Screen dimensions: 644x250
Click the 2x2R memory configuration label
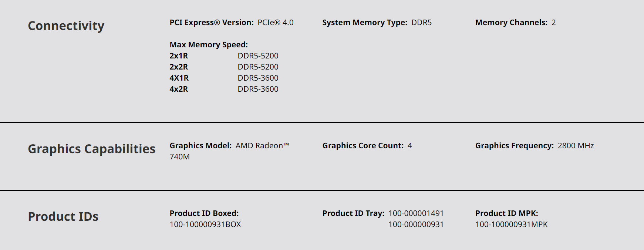pos(179,67)
